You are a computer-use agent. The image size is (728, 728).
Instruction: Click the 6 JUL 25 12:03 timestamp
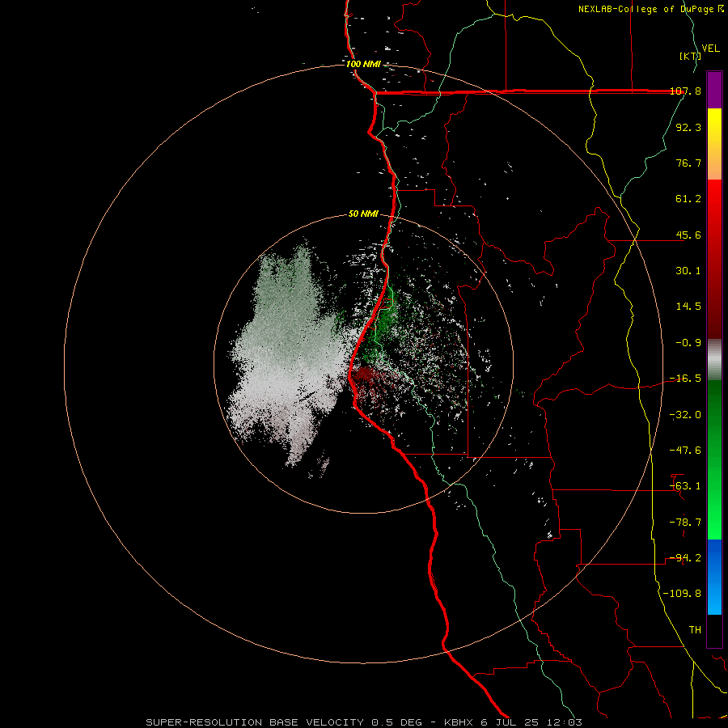point(531,722)
